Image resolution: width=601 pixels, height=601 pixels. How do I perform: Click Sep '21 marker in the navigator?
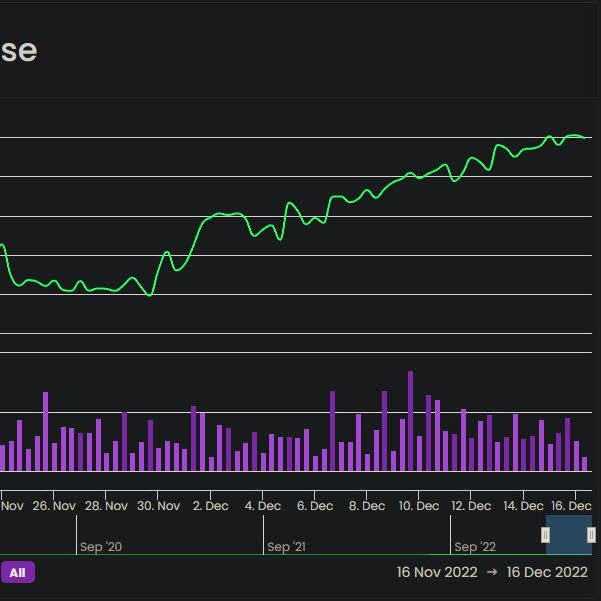286,547
